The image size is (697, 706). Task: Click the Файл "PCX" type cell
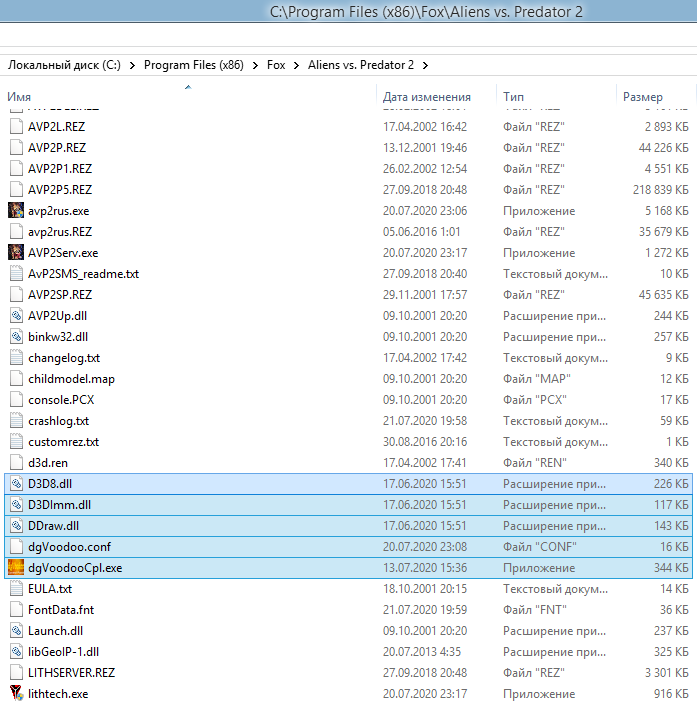pyautogui.click(x=535, y=399)
